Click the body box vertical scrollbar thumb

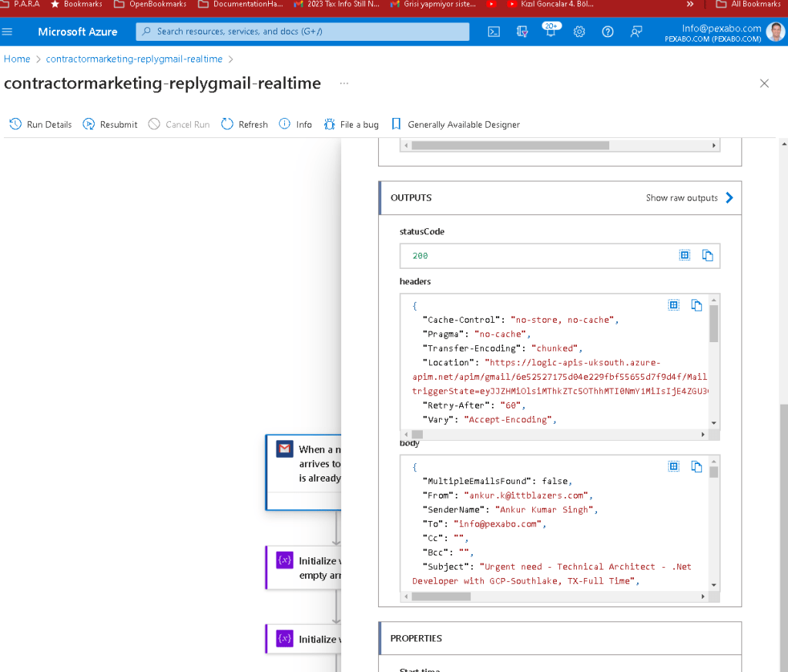(713, 472)
